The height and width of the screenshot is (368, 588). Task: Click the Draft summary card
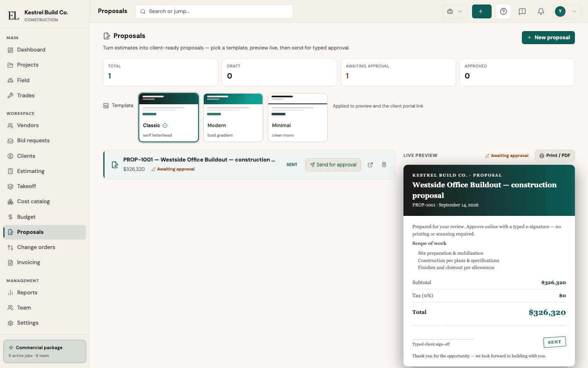click(279, 72)
